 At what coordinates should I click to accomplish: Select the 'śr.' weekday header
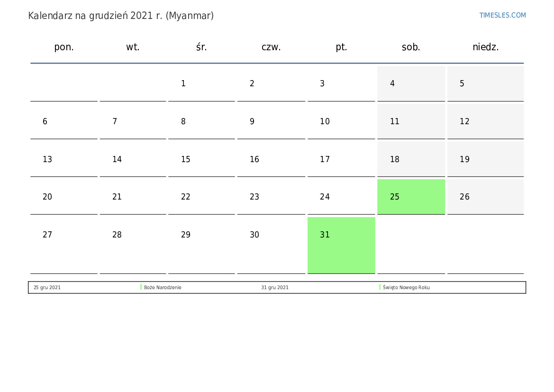click(x=201, y=47)
